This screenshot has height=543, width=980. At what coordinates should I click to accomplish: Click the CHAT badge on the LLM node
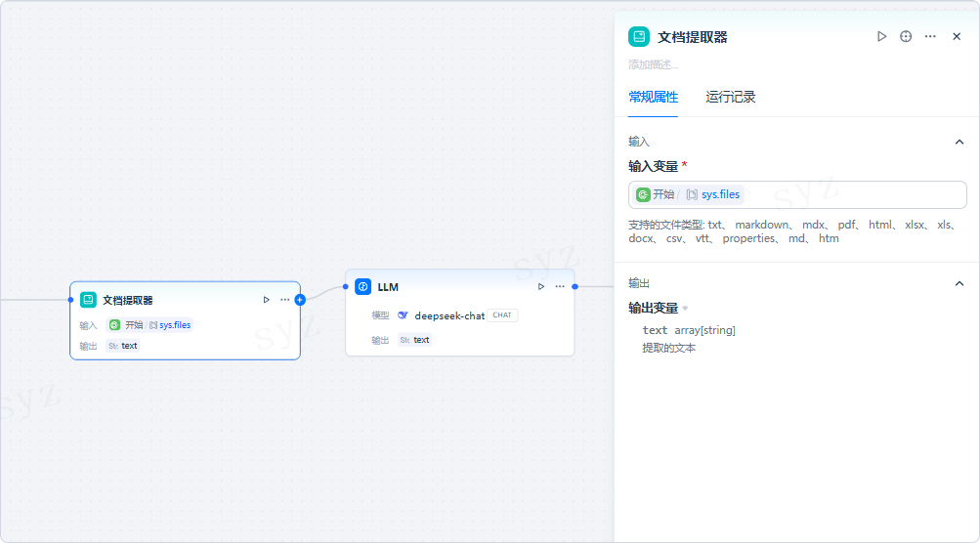[x=502, y=314]
